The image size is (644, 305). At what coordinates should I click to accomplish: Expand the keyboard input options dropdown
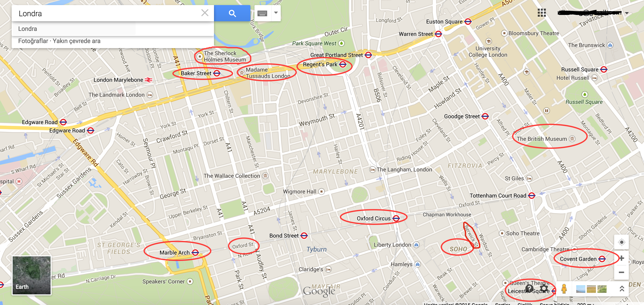pyautogui.click(x=276, y=13)
